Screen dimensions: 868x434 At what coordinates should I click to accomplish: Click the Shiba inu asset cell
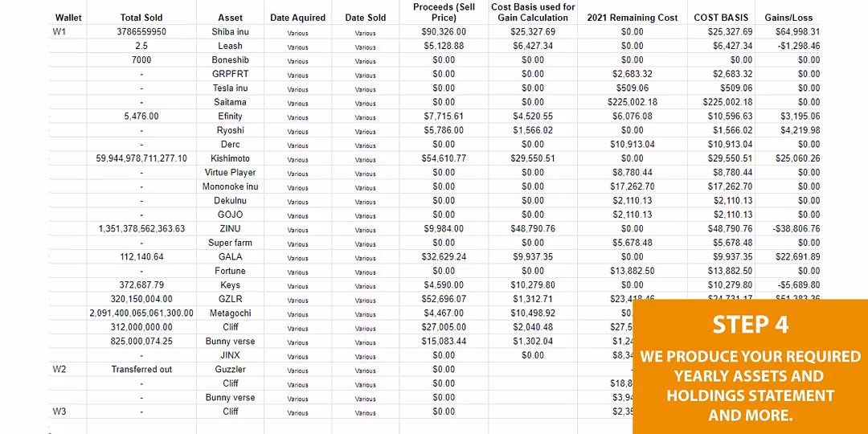pos(231,32)
